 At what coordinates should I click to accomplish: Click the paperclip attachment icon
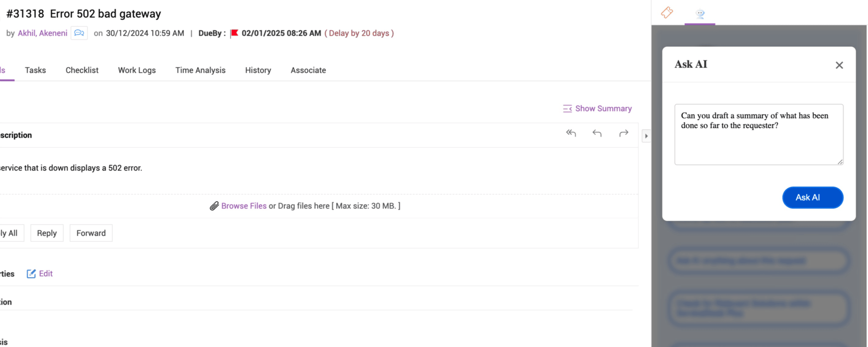point(214,206)
